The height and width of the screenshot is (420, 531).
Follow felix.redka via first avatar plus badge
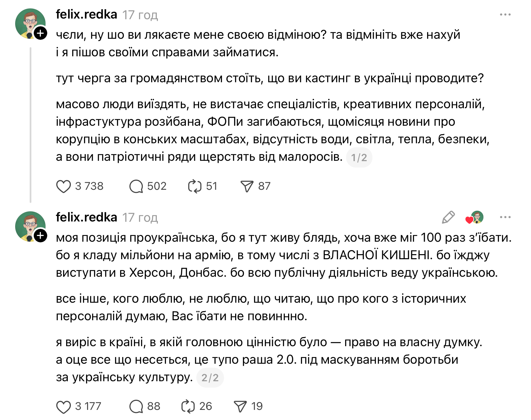[40, 33]
